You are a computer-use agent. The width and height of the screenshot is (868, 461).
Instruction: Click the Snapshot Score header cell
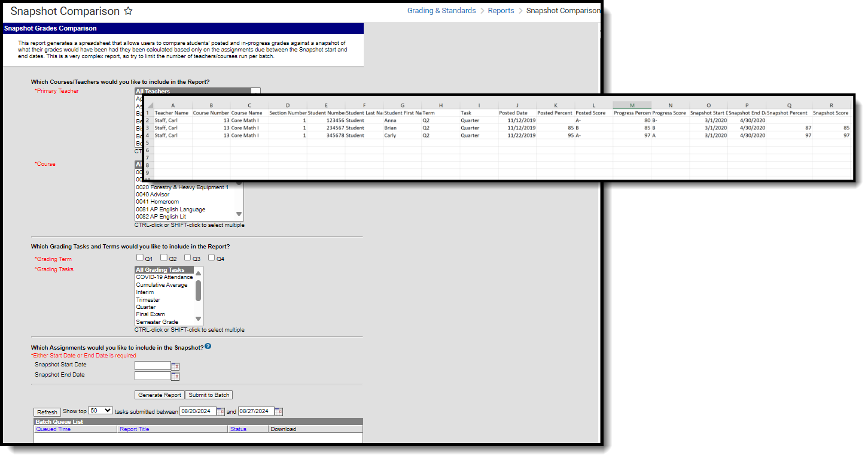832,113
